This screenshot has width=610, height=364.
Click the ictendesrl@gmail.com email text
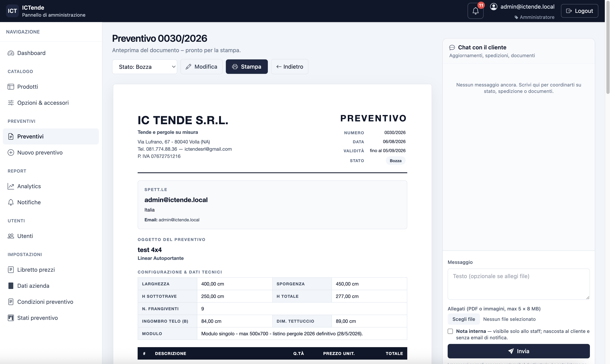208,149
